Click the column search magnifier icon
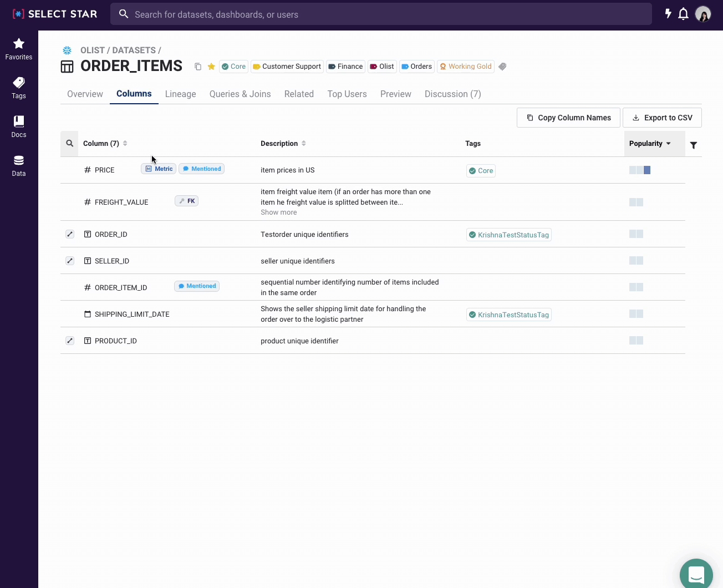Viewport: 723px width, 588px height. point(70,144)
